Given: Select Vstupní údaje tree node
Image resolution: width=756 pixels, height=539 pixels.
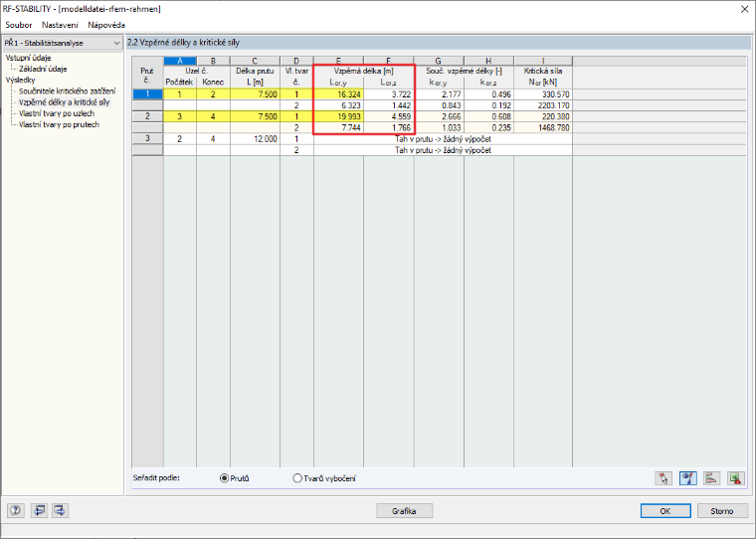Looking at the screenshot, I should pos(29,58).
